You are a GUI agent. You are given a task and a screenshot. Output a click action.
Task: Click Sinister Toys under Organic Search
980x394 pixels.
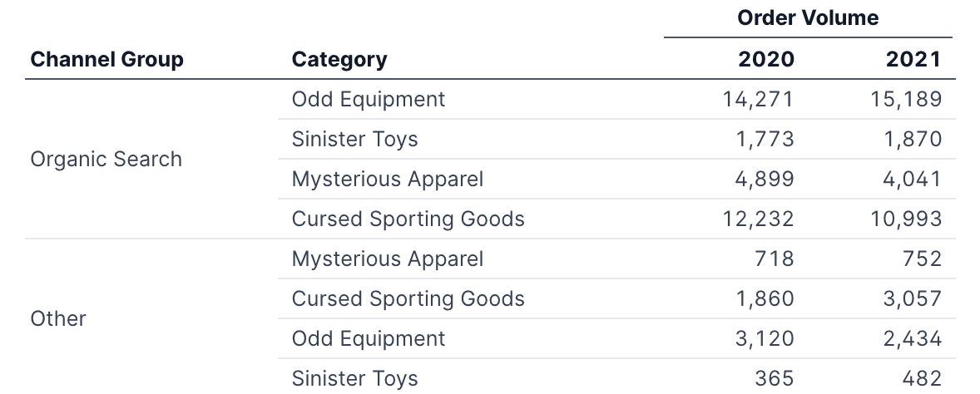pyautogui.click(x=354, y=139)
